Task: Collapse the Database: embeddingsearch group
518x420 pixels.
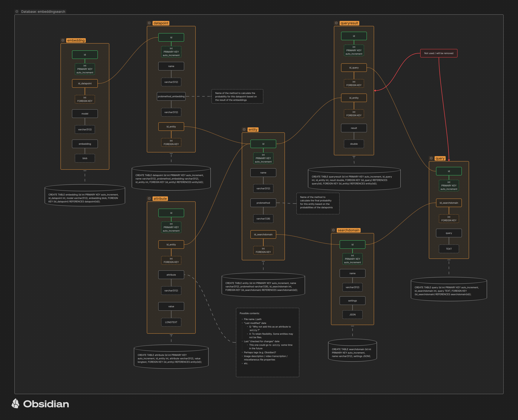Action: point(17,11)
